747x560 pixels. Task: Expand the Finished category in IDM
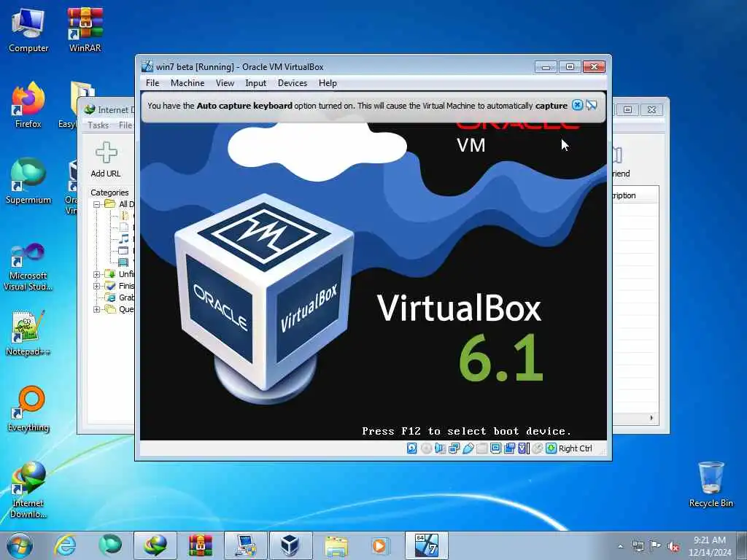[97, 286]
